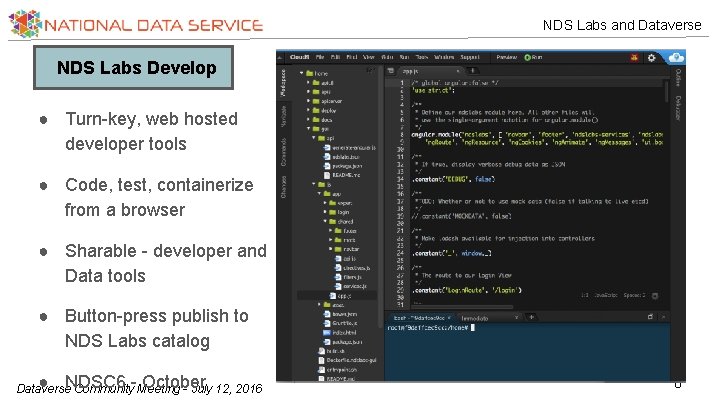
Task: Maximize the terminal panel icon
Action: pyautogui.click(x=650, y=317)
